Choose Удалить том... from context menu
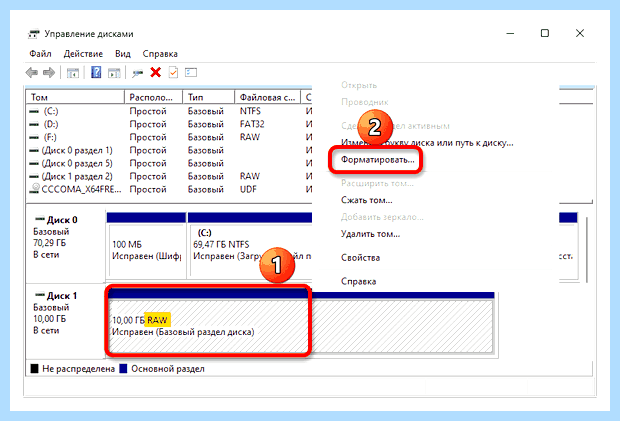 pos(370,234)
